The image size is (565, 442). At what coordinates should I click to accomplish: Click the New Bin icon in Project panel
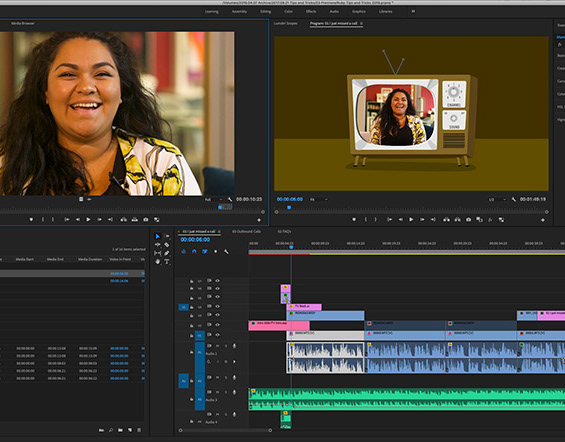[x=120, y=430]
